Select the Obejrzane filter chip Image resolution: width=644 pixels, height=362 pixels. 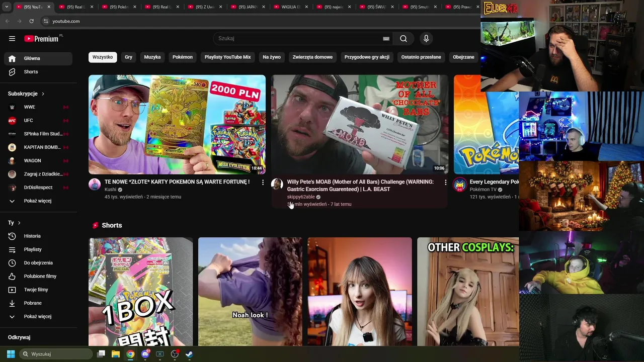pos(463,57)
